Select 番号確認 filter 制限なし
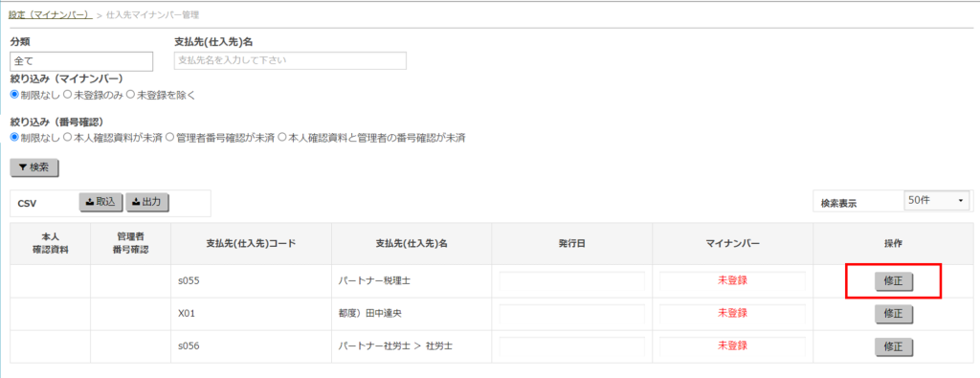Image resolution: width=980 pixels, height=378 pixels. point(14,137)
